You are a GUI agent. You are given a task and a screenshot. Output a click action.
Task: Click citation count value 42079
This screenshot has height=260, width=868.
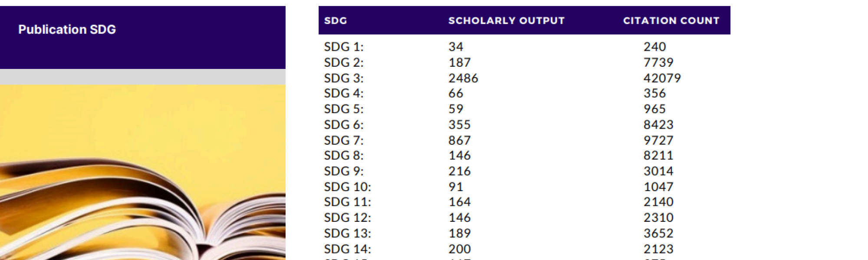click(x=662, y=78)
